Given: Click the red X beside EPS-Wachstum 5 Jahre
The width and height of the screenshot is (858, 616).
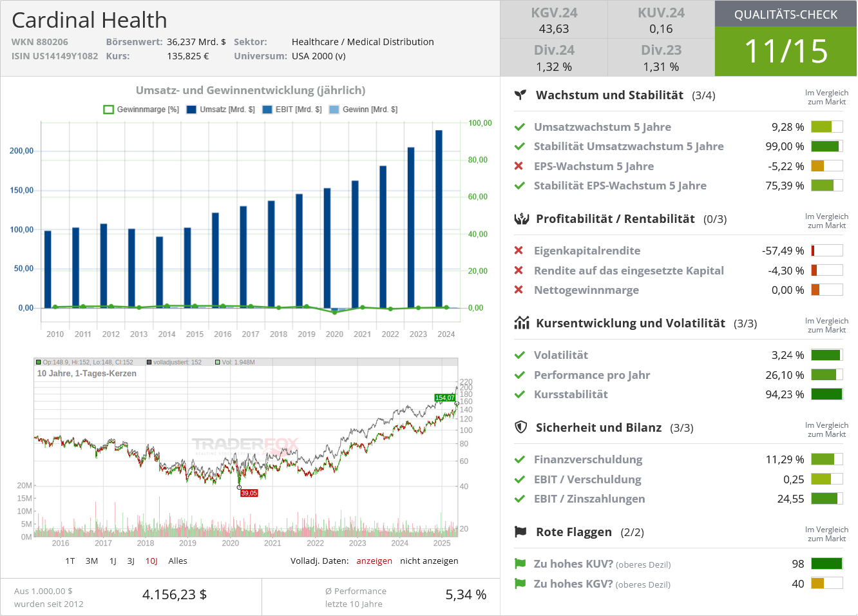Looking at the screenshot, I should (x=519, y=166).
